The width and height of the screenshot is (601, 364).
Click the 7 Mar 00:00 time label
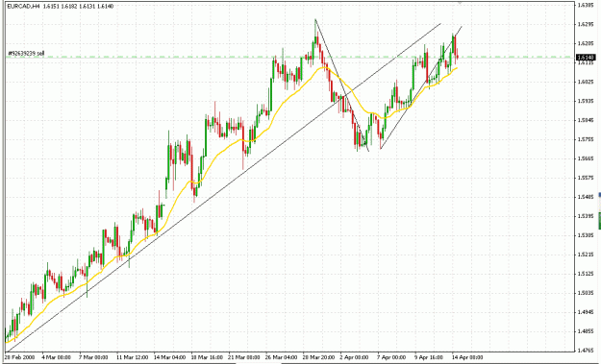93,357
